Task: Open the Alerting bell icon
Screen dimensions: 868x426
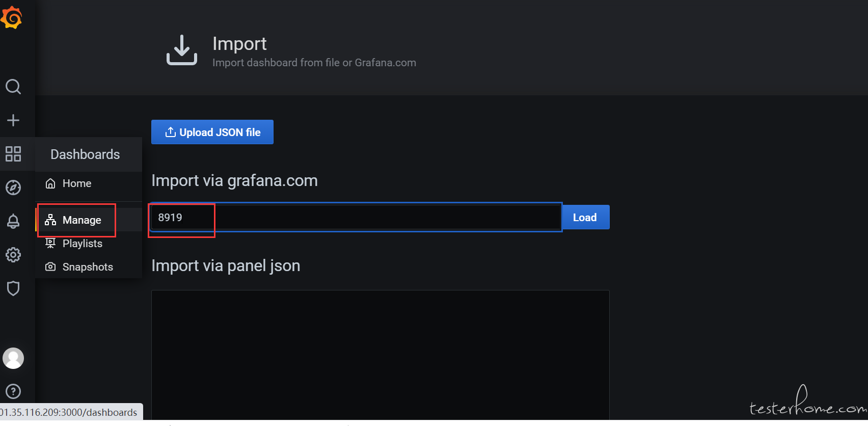Action: 13,221
